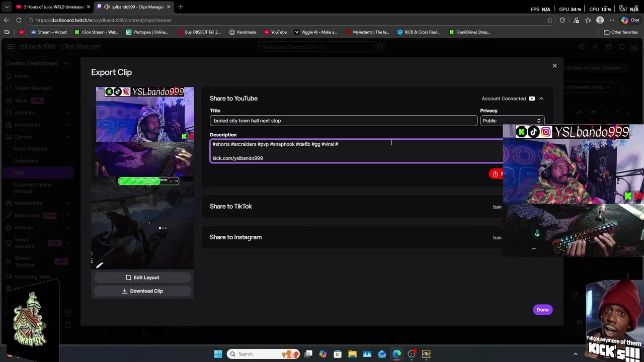Click the browser Refresh icon

(19, 20)
